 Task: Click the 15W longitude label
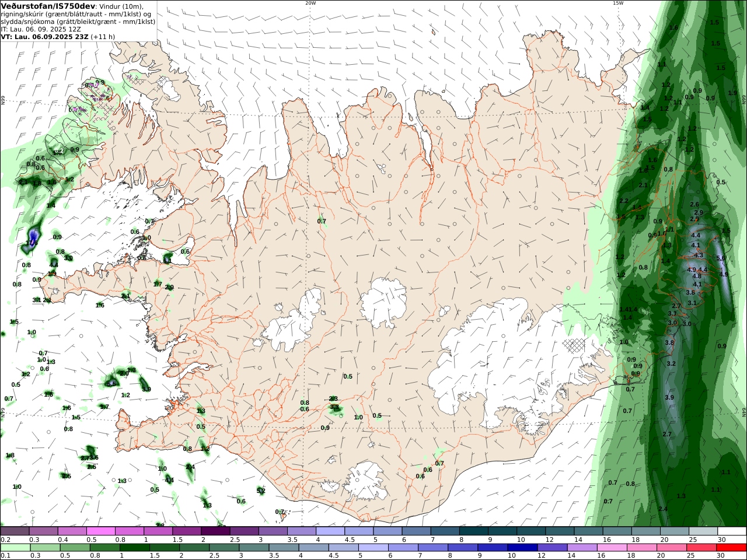[618, 3]
